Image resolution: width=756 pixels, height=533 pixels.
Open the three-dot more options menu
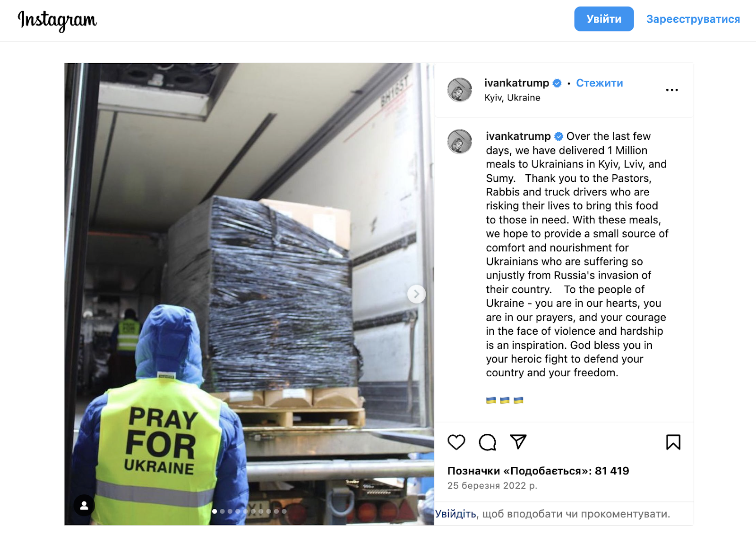[x=672, y=90]
